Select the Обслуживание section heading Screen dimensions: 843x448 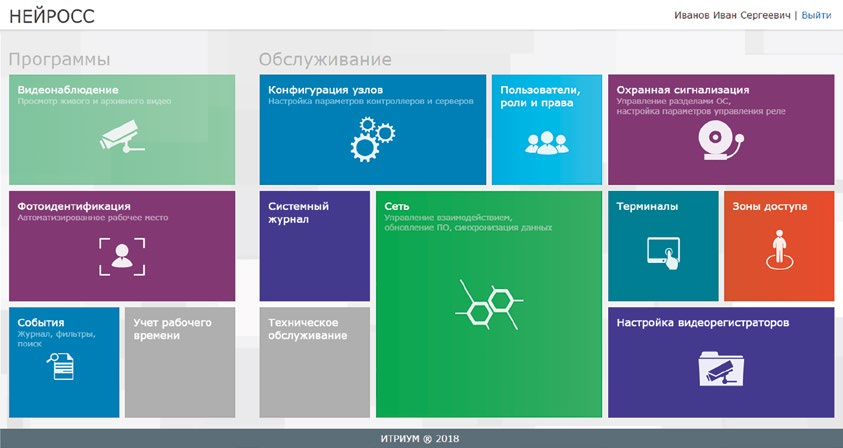[325, 59]
